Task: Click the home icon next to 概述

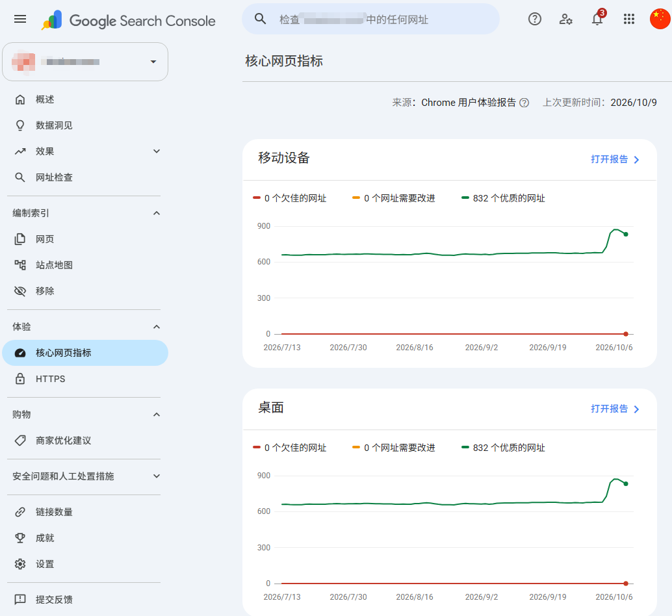Action: [20, 99]
